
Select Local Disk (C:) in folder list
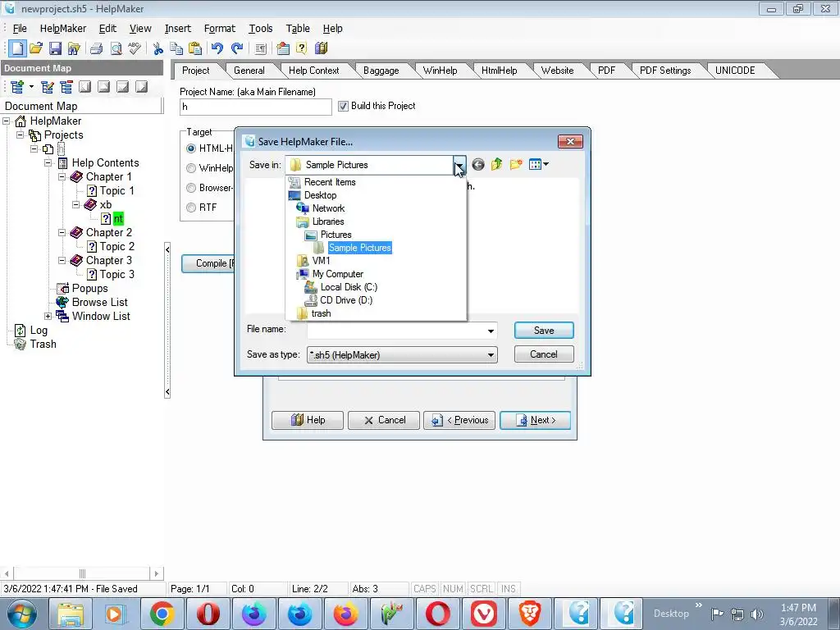tap(348, 287)
